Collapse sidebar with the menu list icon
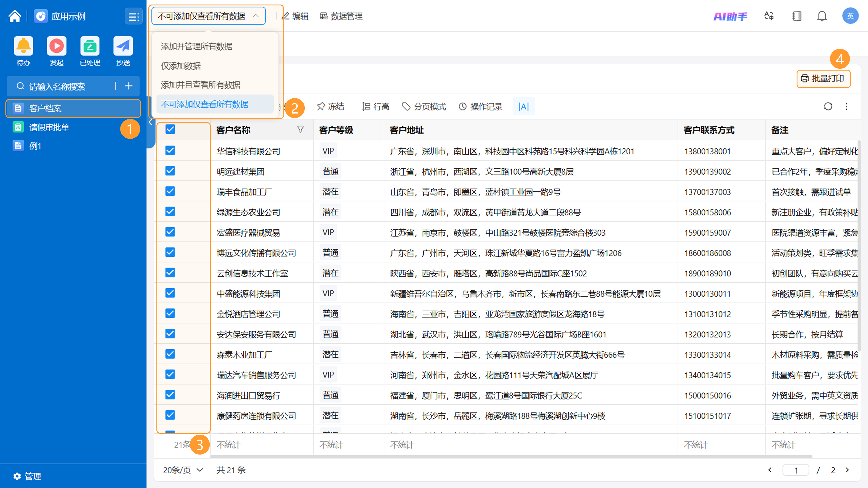Image resolution: width=868 pixels, height=488 pixels. [x=133, y=16]
